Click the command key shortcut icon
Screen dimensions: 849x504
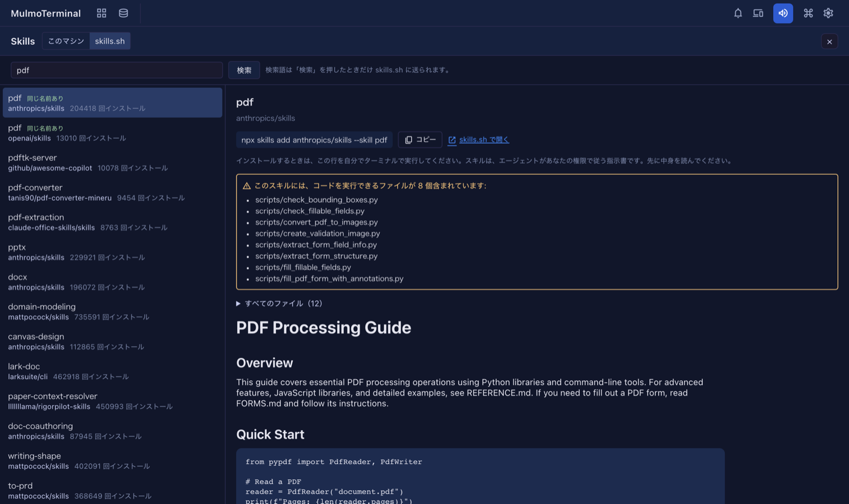pos(808,13)
